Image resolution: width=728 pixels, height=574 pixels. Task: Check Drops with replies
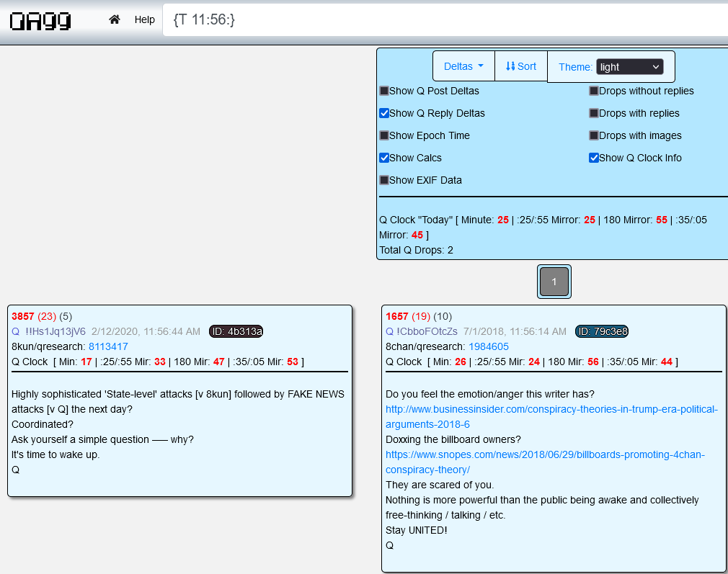(594, 113)
